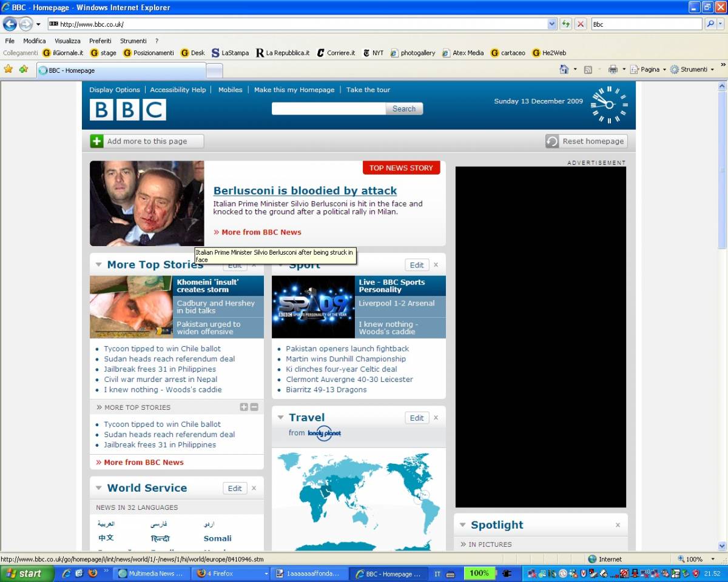This screenshot has height=582, width=728.
Task: Click the Print icon in the command bar
Action: [x=613, y=69]
